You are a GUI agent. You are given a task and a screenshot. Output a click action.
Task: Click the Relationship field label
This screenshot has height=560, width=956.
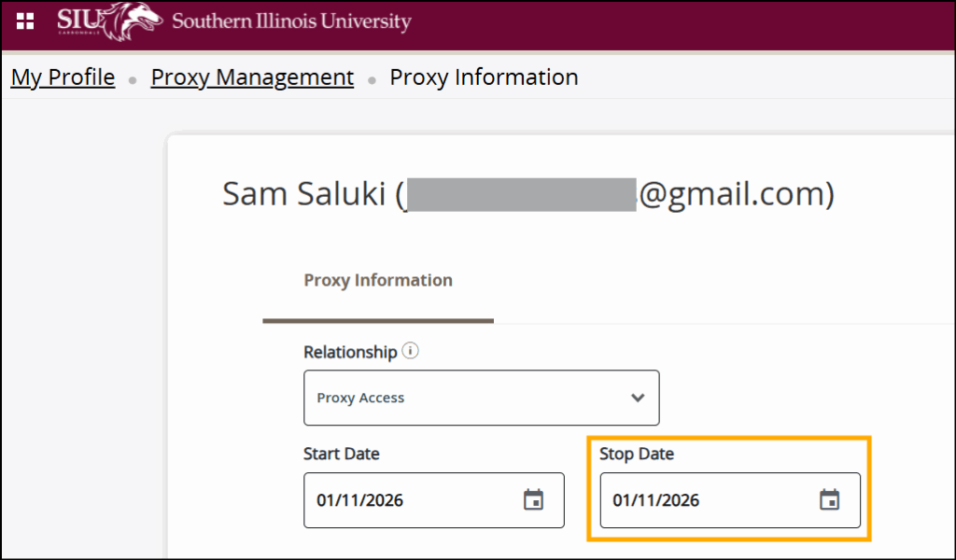tap(350, 352)
